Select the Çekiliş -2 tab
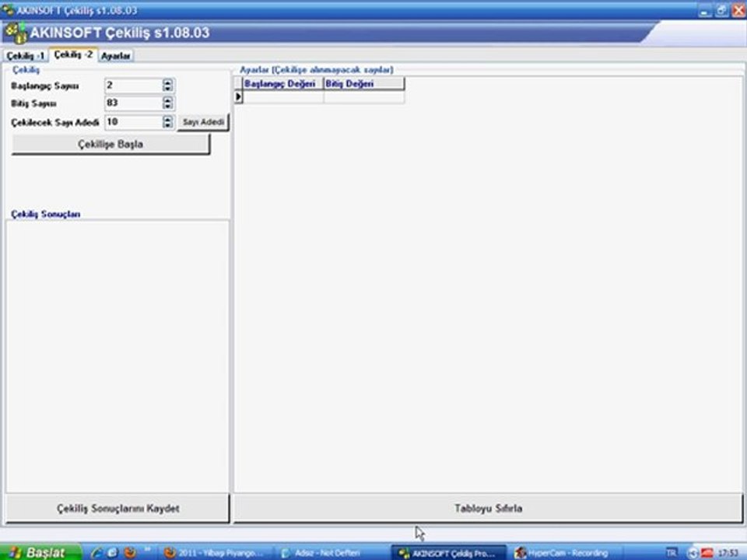The image size is (747, 560). [x=73, y=54]
